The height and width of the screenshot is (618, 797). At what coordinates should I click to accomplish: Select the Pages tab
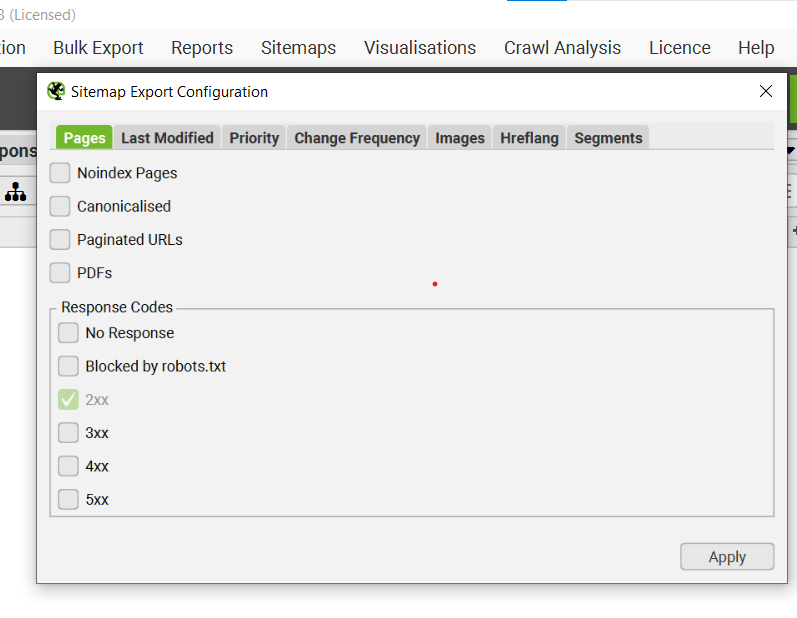(x=84, y=138)
